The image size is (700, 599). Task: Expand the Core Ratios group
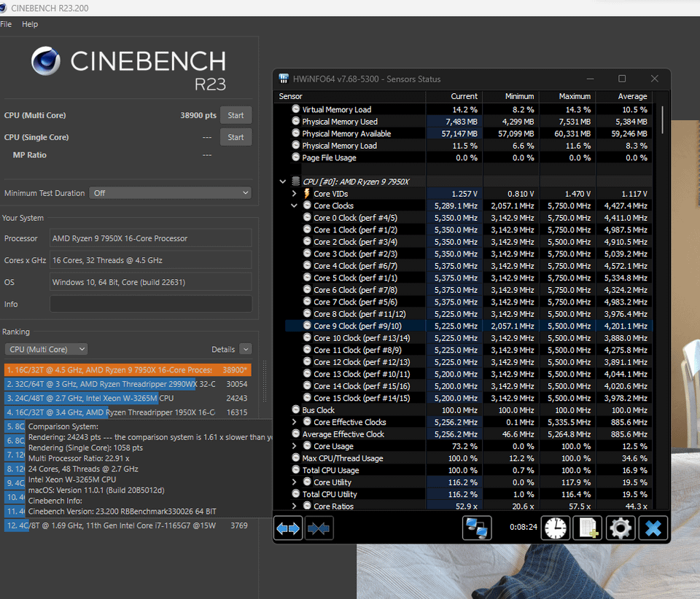pos(294,506)
